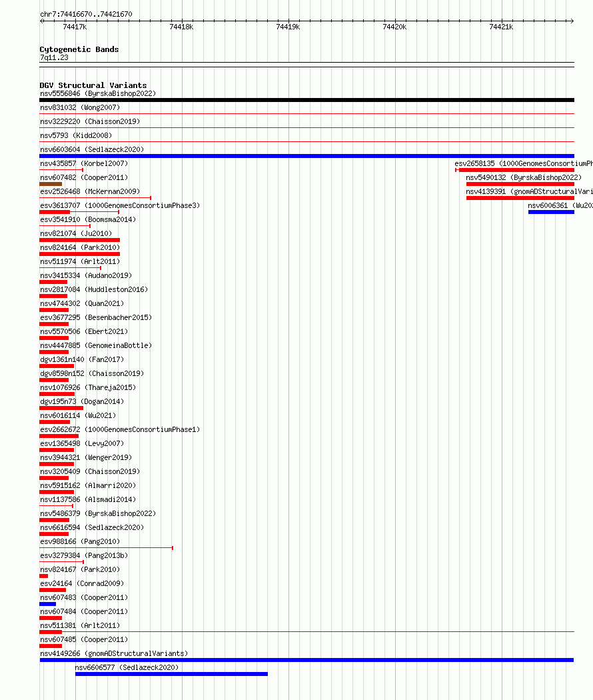The image size is (593, 700).
Task: Open nsv607484 (Cooper2011) label
Action: [84, 611]
